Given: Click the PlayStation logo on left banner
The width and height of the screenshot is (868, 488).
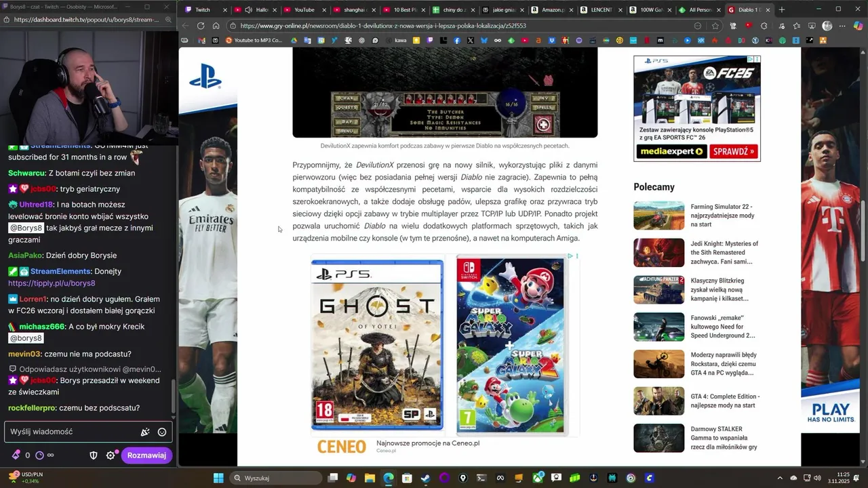Looking at the screenshot, I should (205, 77).
